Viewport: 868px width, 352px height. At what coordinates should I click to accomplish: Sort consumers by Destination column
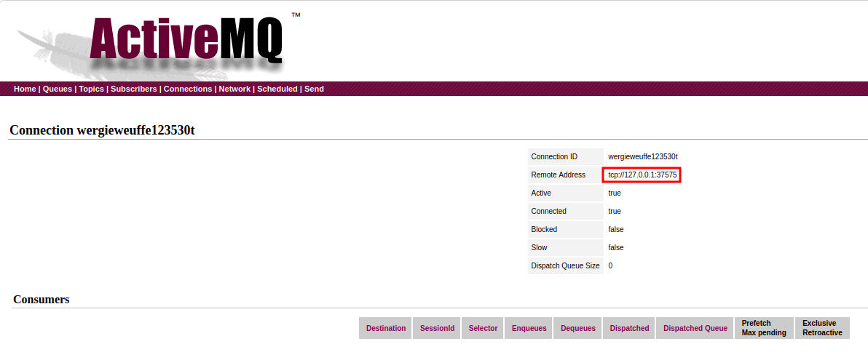coord(386,328)
